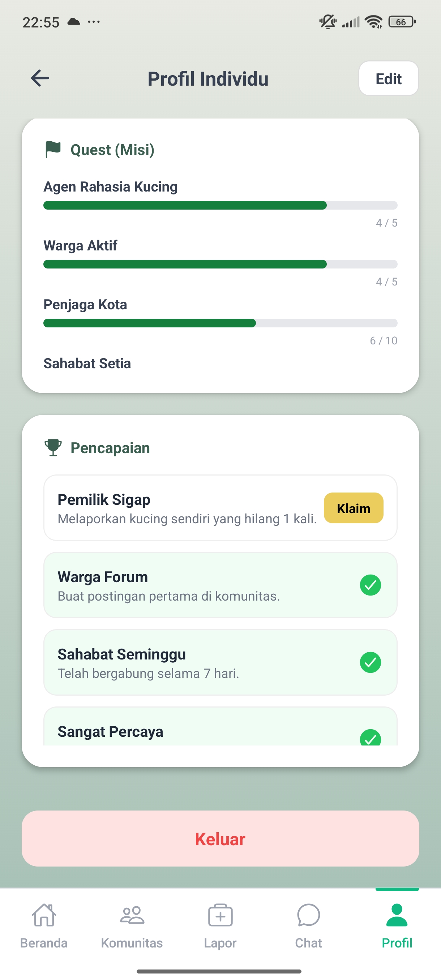This screenshot has height=980, width=441.
Task: Tap the Quest flag icon
Action: point(53,149)
